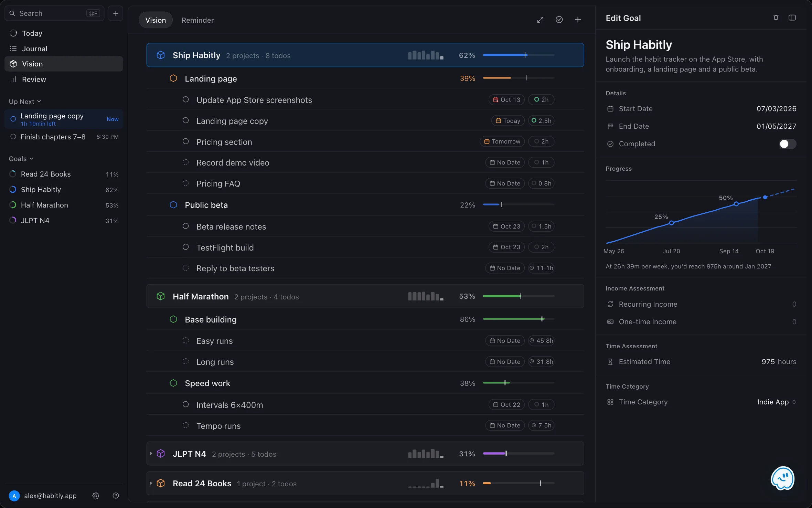Click the checkmark circle icon in Vision toolbar

pyautogui.click(x=559, y=20)
